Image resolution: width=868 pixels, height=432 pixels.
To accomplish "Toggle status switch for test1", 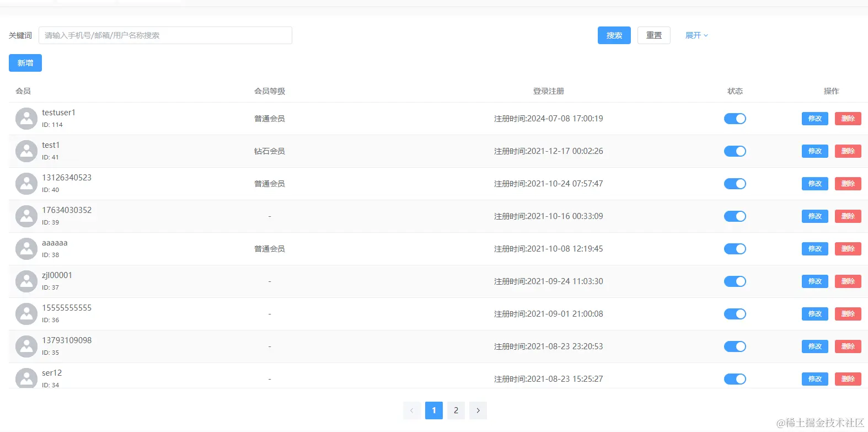I will 735,151.
